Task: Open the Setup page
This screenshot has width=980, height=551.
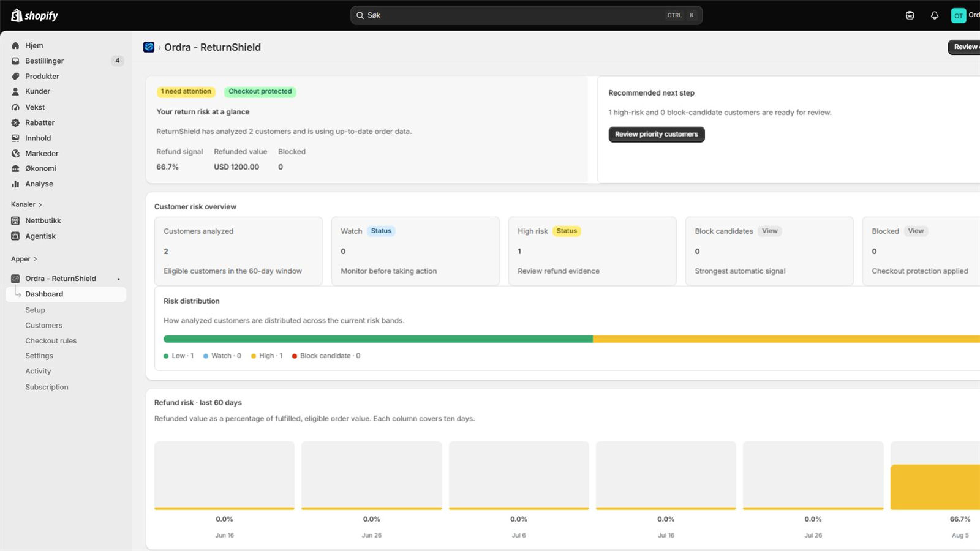Action: pyautogui.click(x=35, y=310)
